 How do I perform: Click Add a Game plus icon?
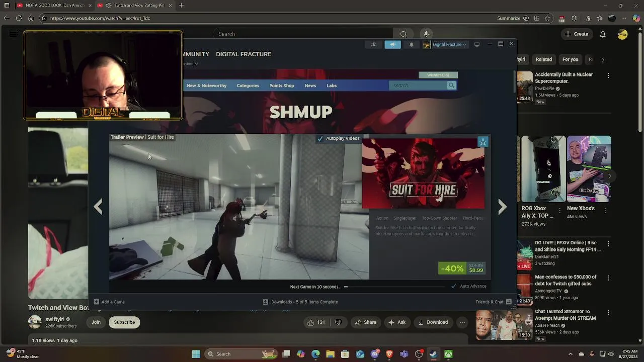click(96, 302)
